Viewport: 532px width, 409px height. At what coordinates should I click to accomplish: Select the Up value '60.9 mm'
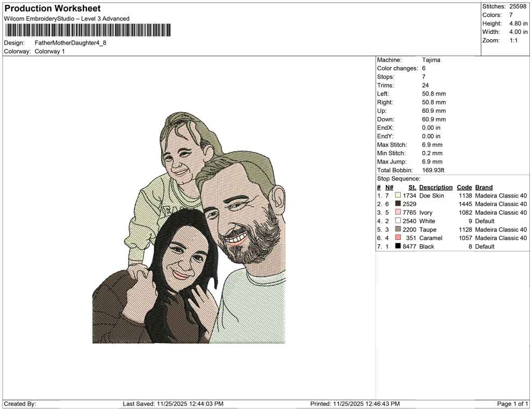tap(434, 111)
